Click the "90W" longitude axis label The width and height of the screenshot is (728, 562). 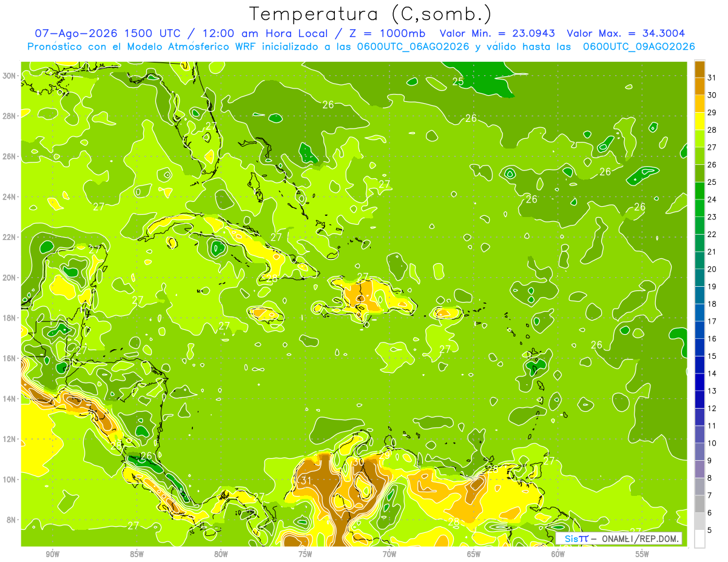pos(53,554)
